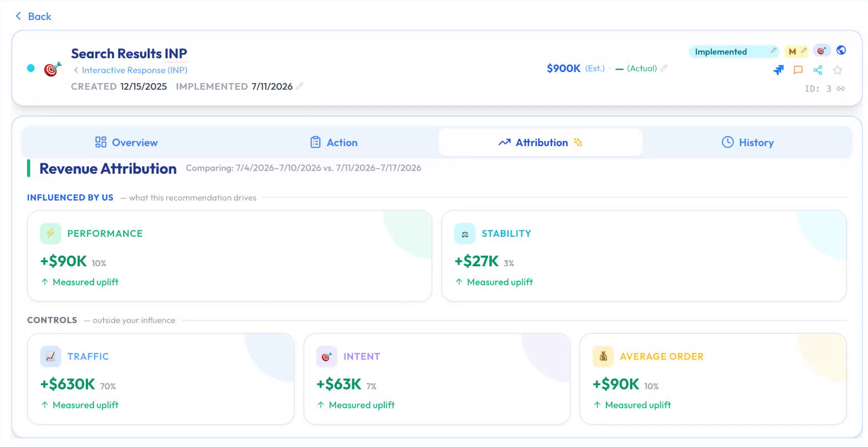The height and width of the screenshot is (447, 868).
Task: Open the History tab
Action: pos(748,143)
